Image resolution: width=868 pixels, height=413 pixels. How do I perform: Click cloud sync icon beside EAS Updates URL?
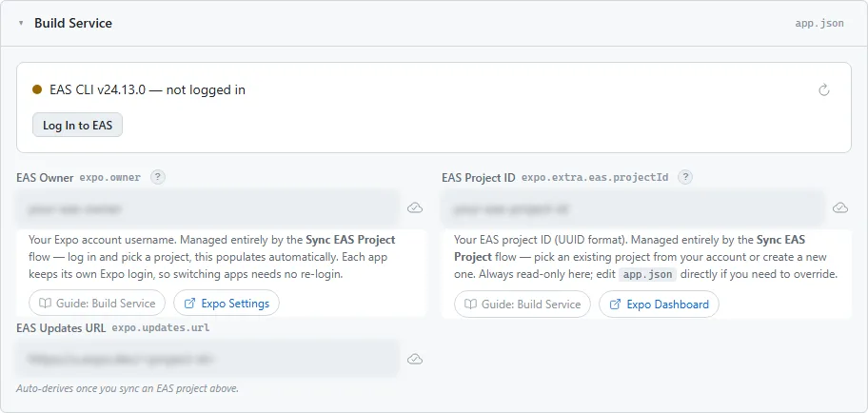point(415,360)
